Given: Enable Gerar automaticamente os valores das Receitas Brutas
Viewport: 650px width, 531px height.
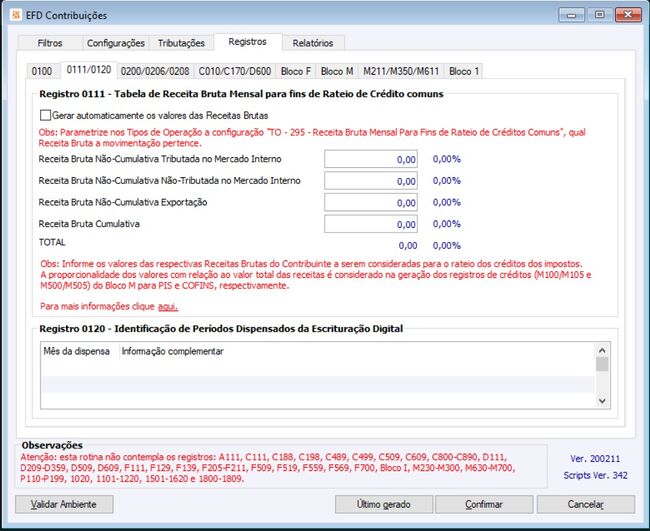Looking at the screenshot, I should click(45, 115).
